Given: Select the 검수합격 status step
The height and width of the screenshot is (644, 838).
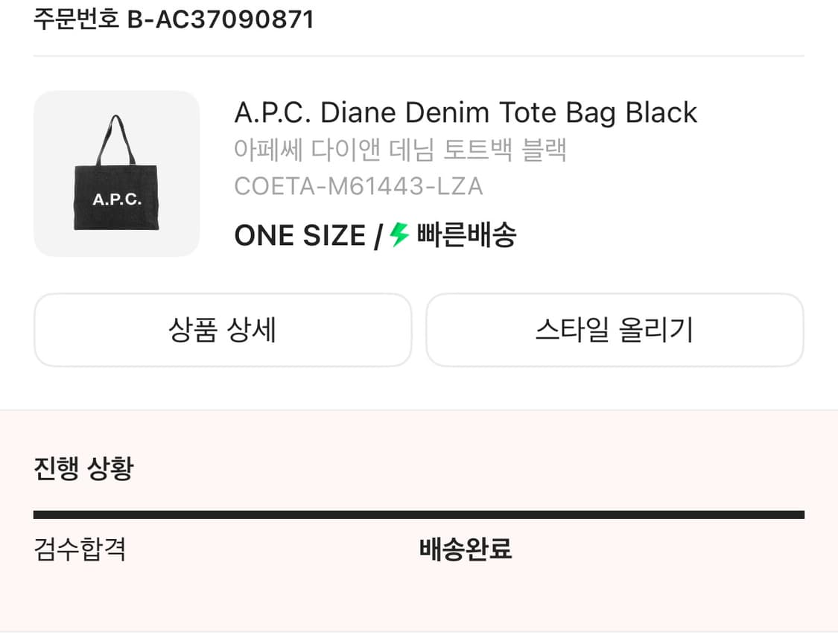Looking at the screenshot, I should pyautogui.click(x=80, y=549).
